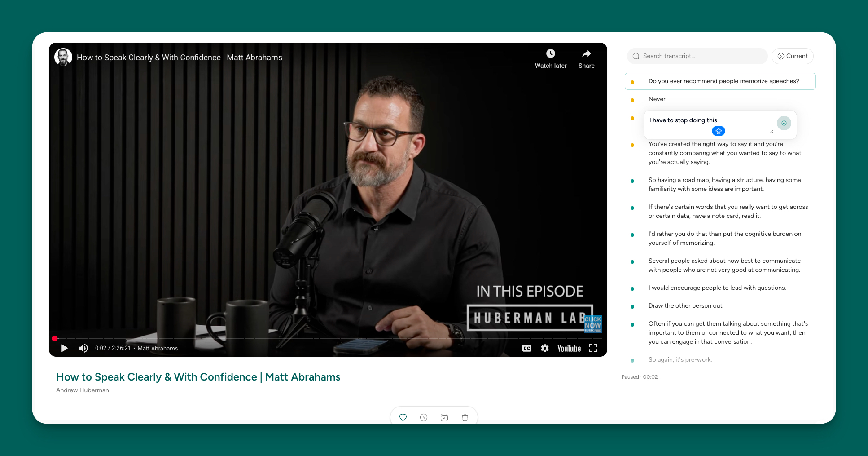This screenshot has height=456, width=868.
Task: Favorite the video with heart icon
Action: (403, 417)
